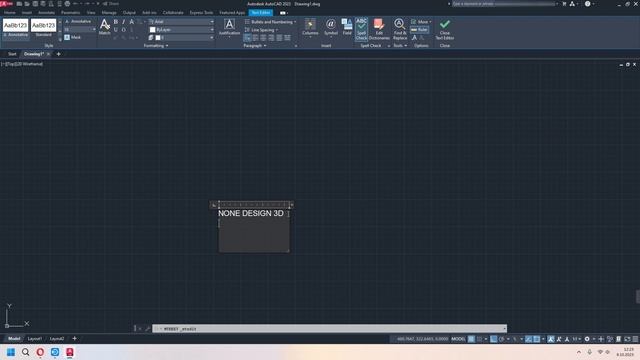The width and height of the screenshot is (640, 360).
Task: Open the View ribbon tab
Action: coord(91,13)
